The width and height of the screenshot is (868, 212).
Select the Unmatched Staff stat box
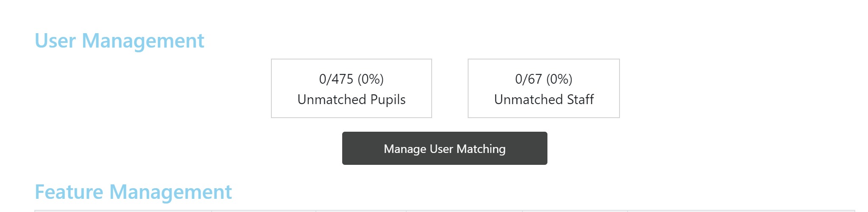(543, 88)
